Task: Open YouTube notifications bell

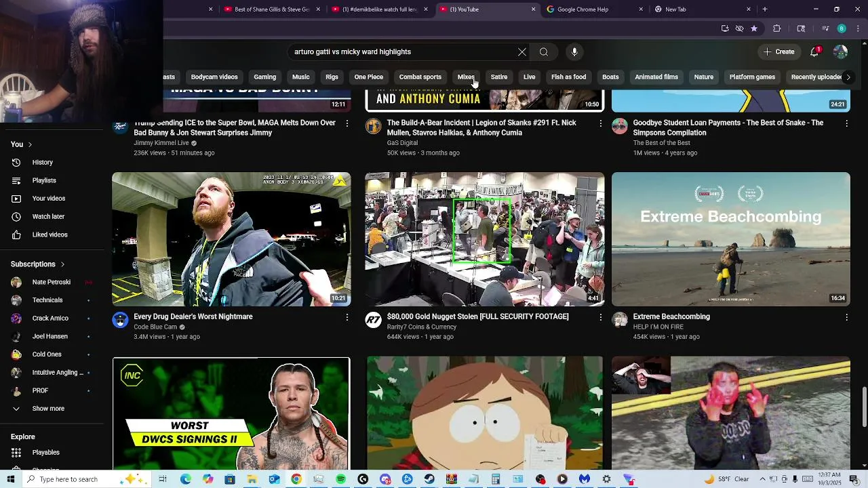Action: pos(814,52)
